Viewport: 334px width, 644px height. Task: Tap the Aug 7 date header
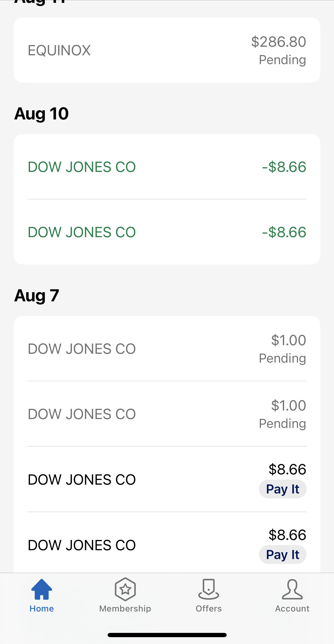pyautogui.click(x=37, y=296)
